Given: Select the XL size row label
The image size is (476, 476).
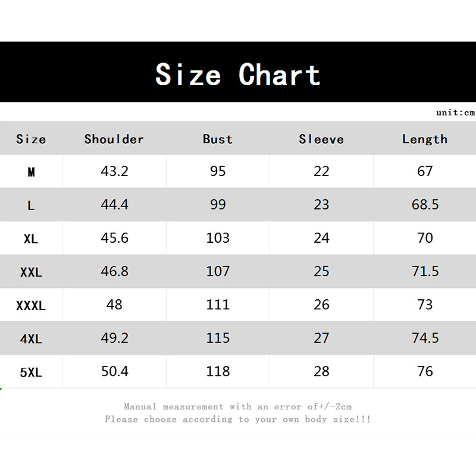Looking at the screenshot, I should point(31,239).
